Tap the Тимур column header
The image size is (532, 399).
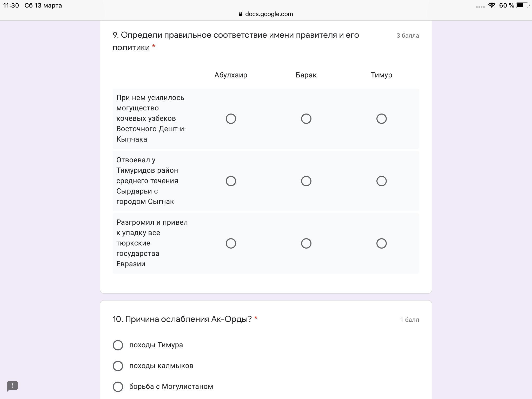click(381, 75)
